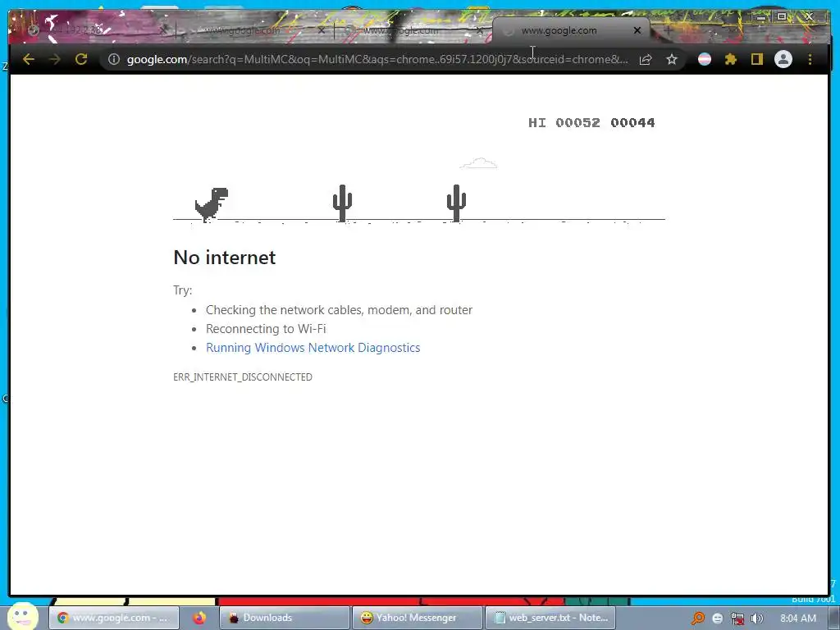840x630 pixels.
Task: Click the No internet heading
Action: point(225,258)
